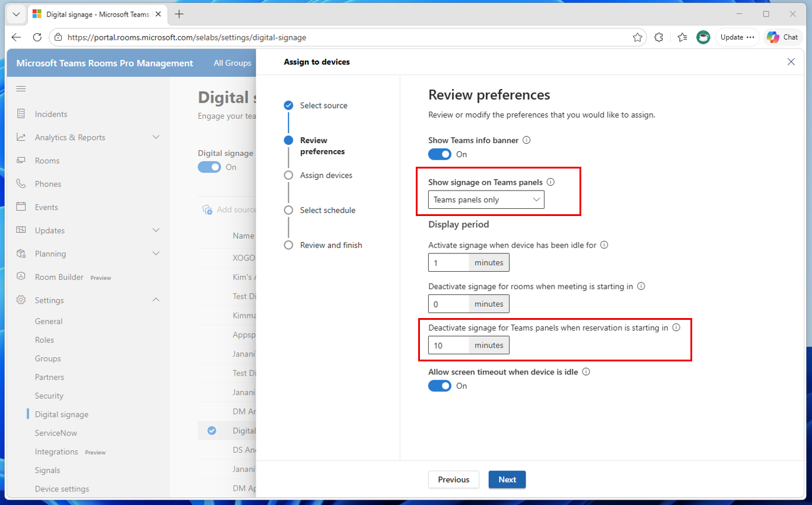Click the Events calendar icon
Image resolution: width=812 pixels, height=505 pixels.
click(21, 207)
